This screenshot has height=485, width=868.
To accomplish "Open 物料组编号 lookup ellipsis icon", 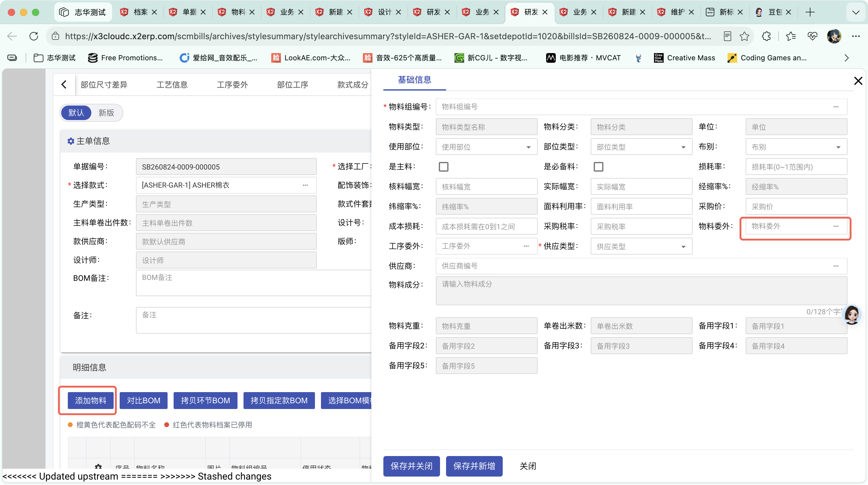I will pyautogui.click(x=836, y=107).
